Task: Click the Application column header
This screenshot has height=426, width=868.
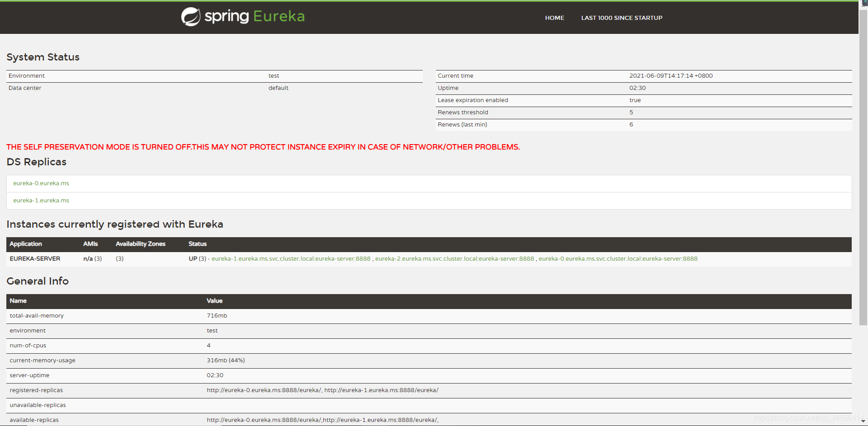Action: 26,244
